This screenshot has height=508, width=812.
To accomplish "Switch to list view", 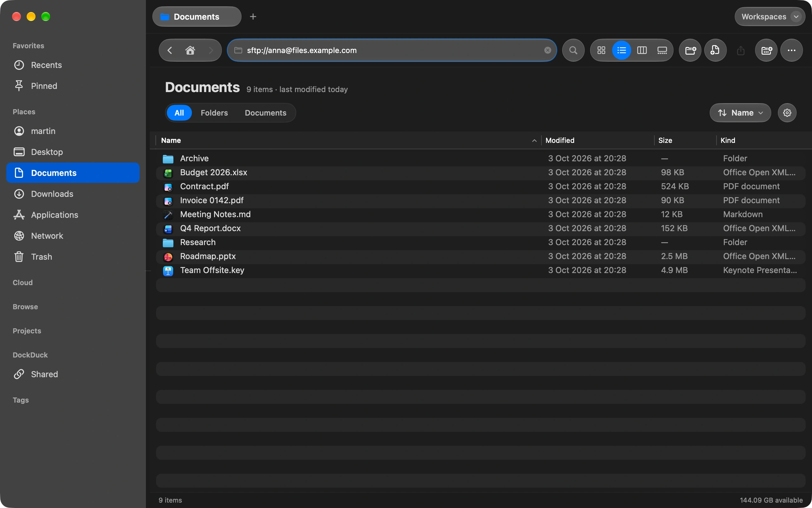I will click(x=621, y=50).
